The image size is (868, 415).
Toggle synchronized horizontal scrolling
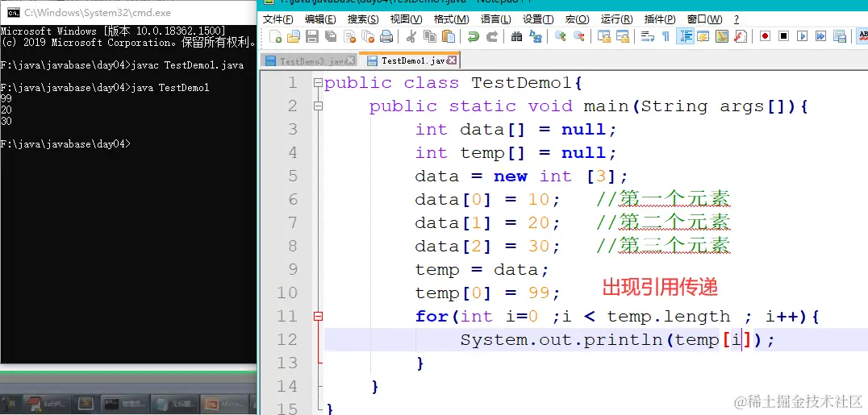623,36
